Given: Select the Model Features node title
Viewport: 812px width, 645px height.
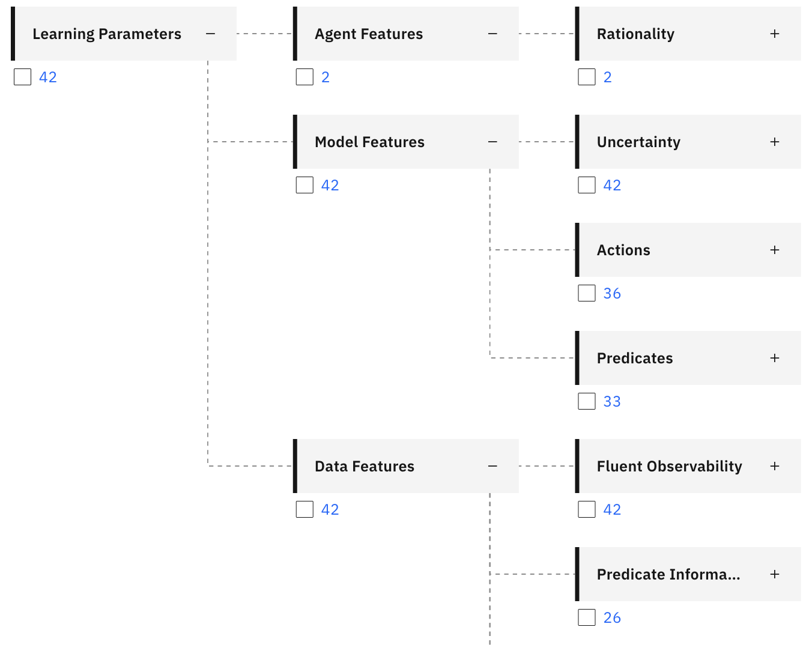Looking at the screenshot, I should [x=369, y=142].
